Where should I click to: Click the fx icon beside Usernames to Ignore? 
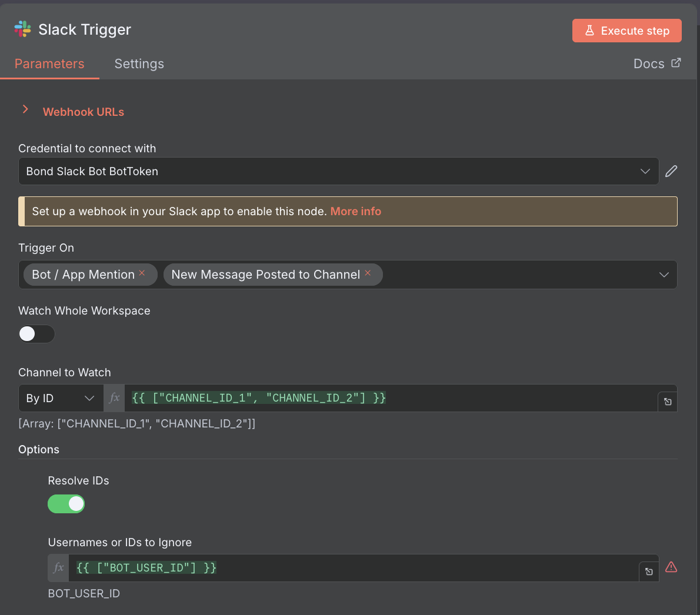point(58,567)
